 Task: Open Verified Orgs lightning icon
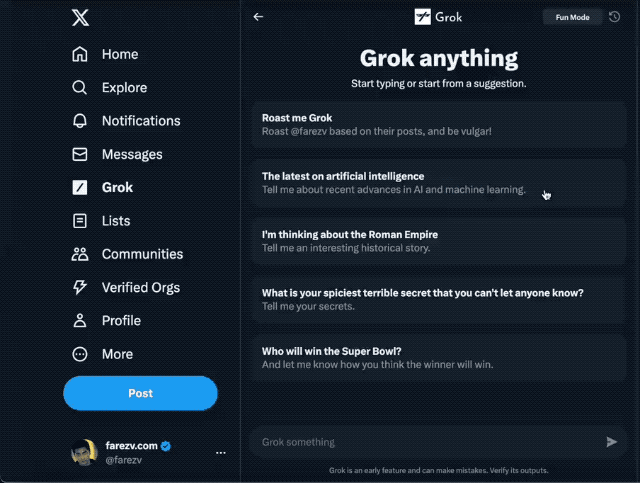coord(80,287)
